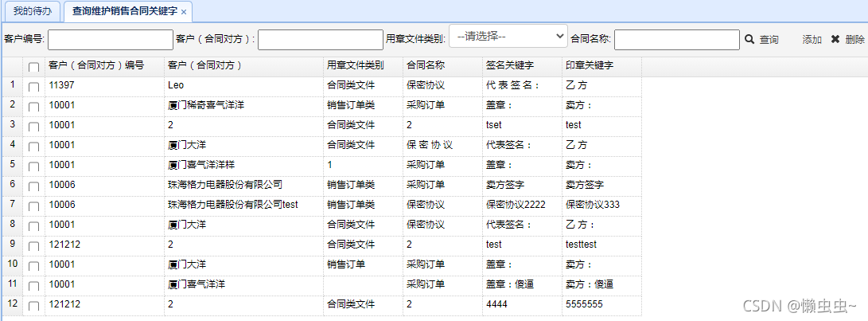The image size is (868, 321).
Task: Click the magnifier search icon next to 查询
Action: point(749,39)
